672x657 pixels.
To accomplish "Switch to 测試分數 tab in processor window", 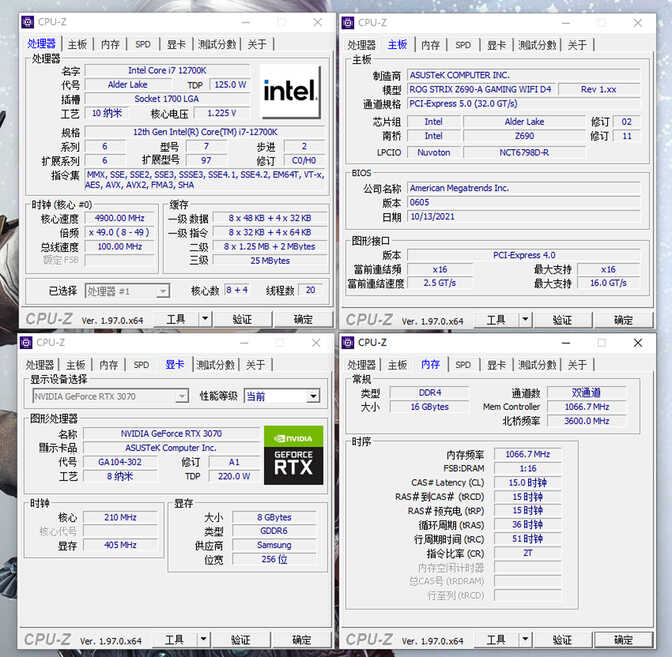I will pos(217,44).
